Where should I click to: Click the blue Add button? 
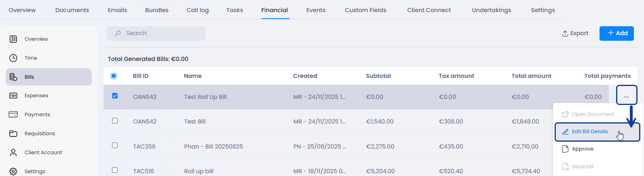click(x=616, y=33)
